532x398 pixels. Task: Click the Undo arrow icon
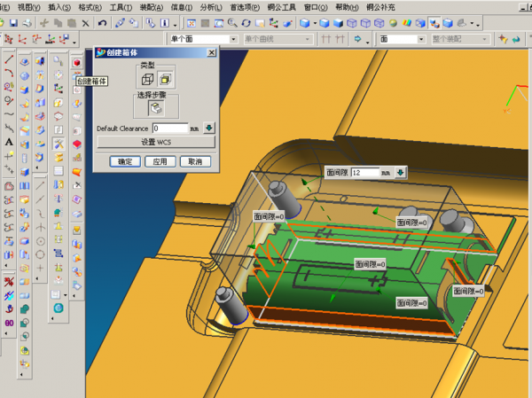click(x=102, y=23)
